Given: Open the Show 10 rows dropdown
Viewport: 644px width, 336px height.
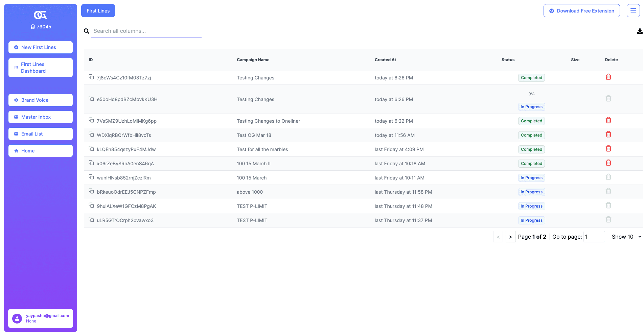Looking at the screenshot, I should point(626,237).
